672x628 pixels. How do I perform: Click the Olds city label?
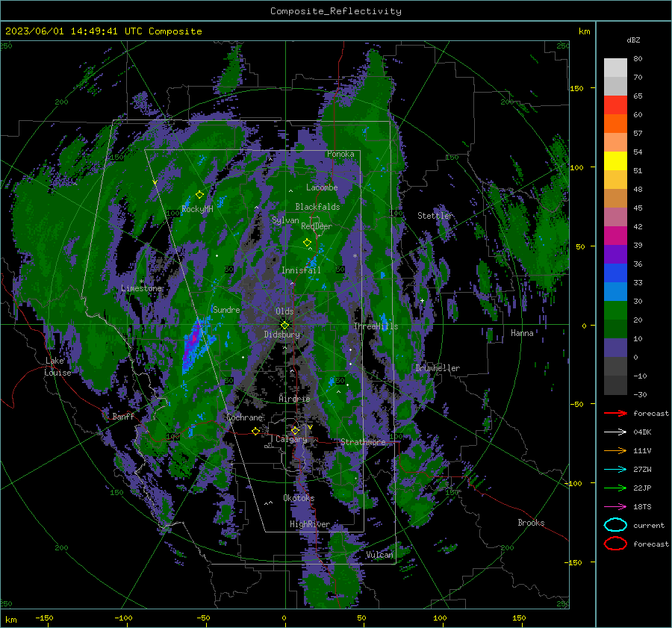coord(284,311)
